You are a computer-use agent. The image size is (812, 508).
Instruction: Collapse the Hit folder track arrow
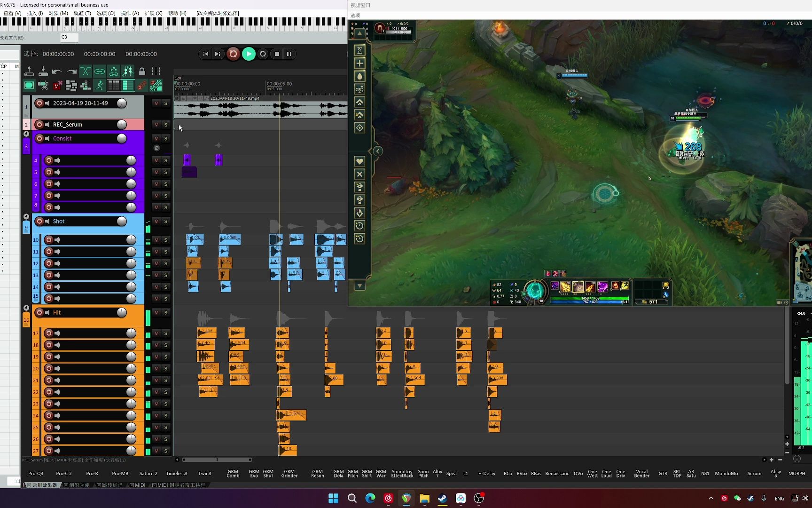(26, 308)
